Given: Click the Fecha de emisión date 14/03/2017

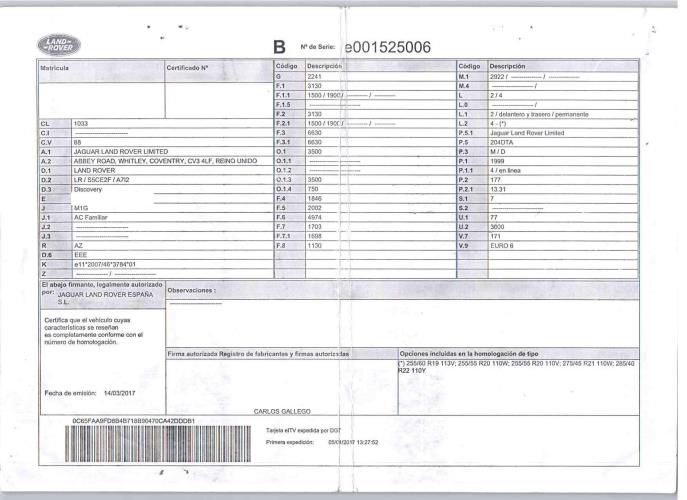Looking at the screenshot, I should (x=119, y=393).
